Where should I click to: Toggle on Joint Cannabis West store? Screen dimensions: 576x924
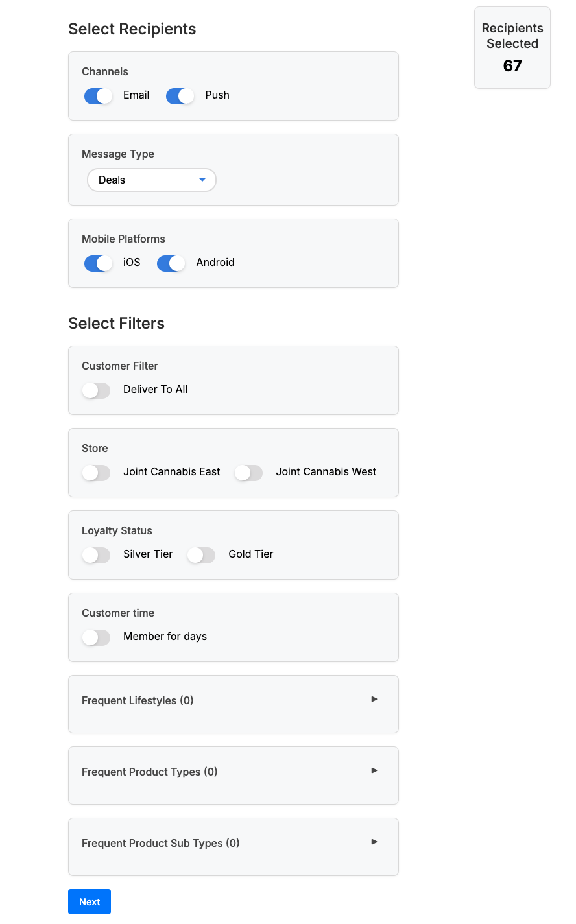coord(248,473)
